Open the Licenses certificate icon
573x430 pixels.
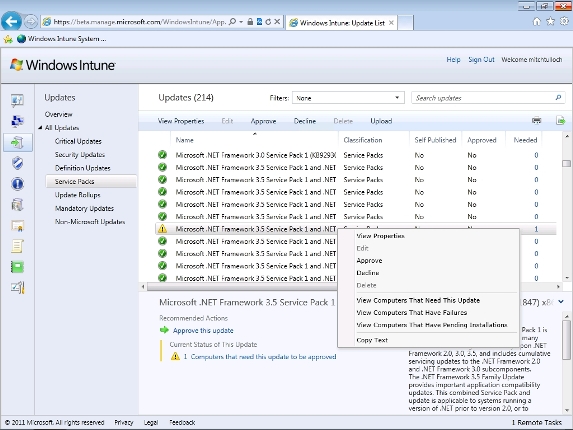pos(17,226)
